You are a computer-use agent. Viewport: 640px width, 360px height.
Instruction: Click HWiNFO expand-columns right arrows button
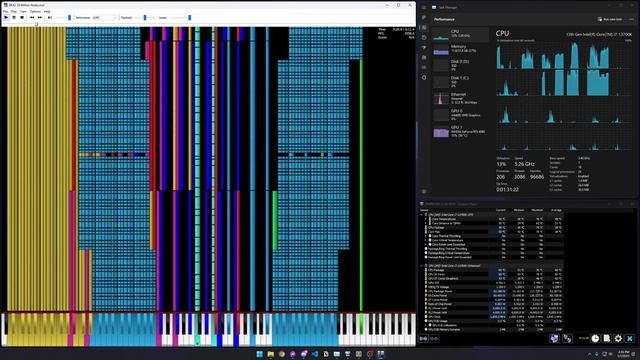[x=424, y=338]
